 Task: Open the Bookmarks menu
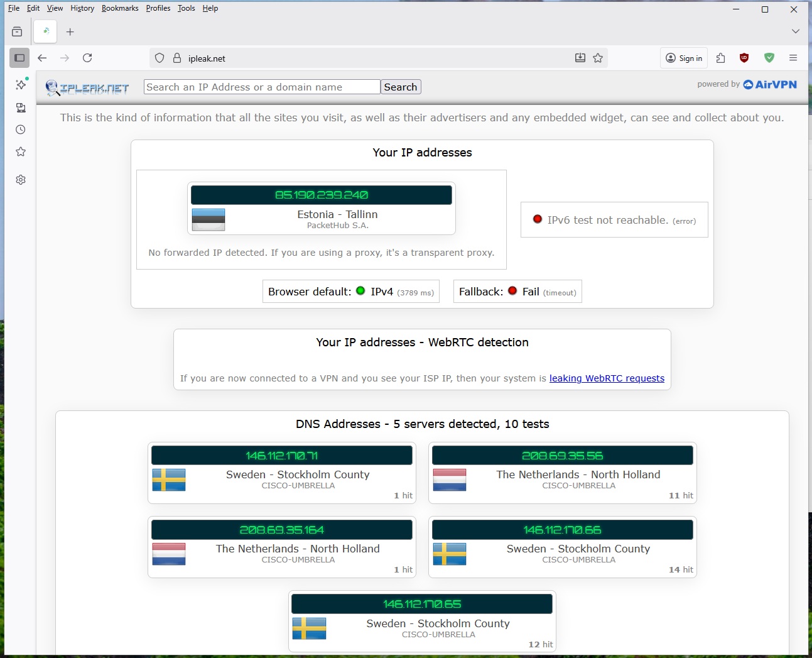[x=120, y=8]
